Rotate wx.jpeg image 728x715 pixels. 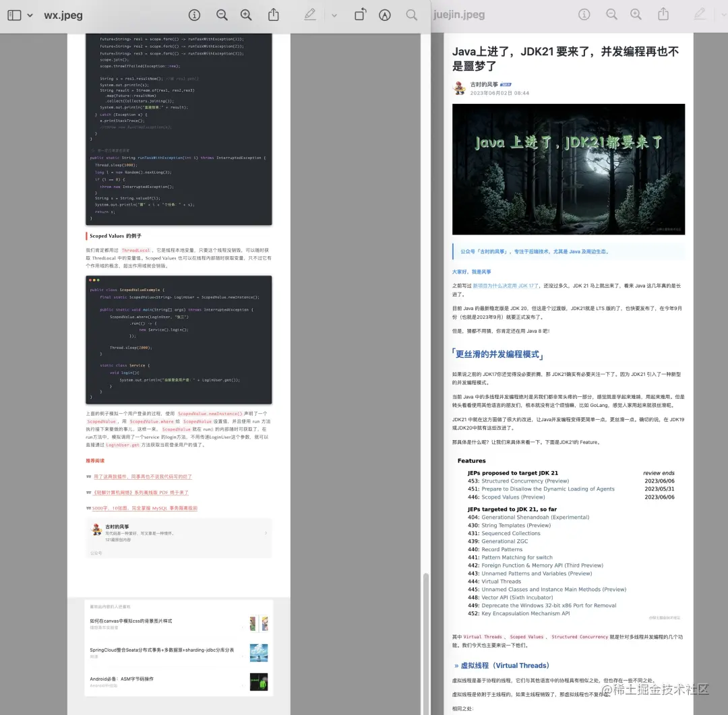(360, 15)
